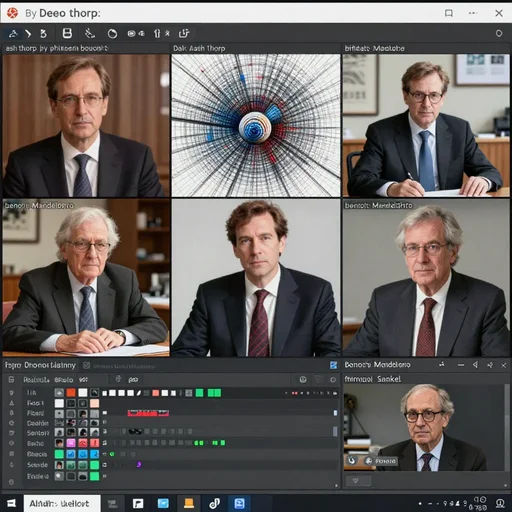
Task: Click the pin icon in the preview panel header
Action: [490, 365]
